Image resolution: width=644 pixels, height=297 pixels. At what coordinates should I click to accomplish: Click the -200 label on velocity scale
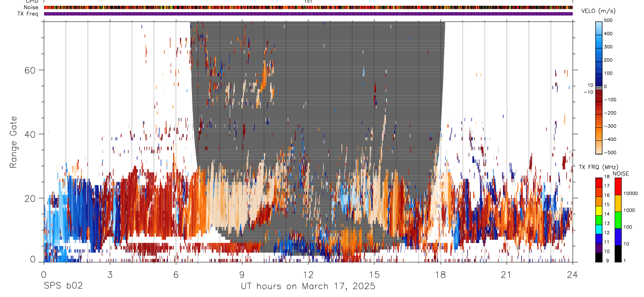pos(611,113)
